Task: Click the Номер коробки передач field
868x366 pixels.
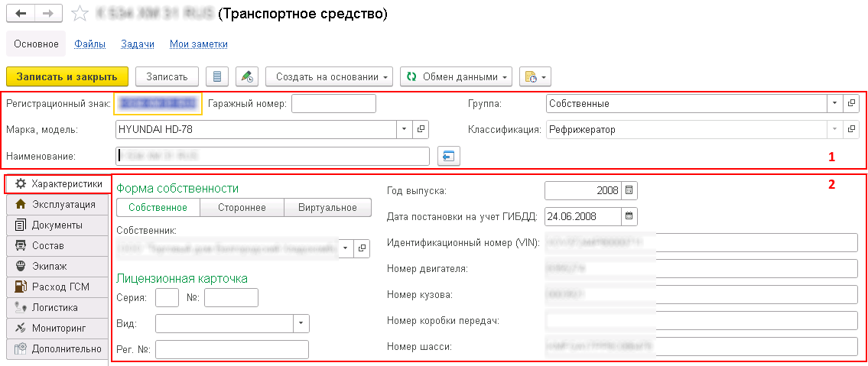Action: pyautogui.click(x=701, y=321)
